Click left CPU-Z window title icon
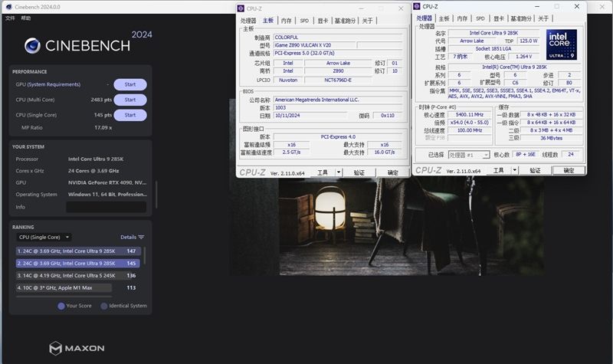This screenshot has height=364, width=613. click(x=241, y=8)
